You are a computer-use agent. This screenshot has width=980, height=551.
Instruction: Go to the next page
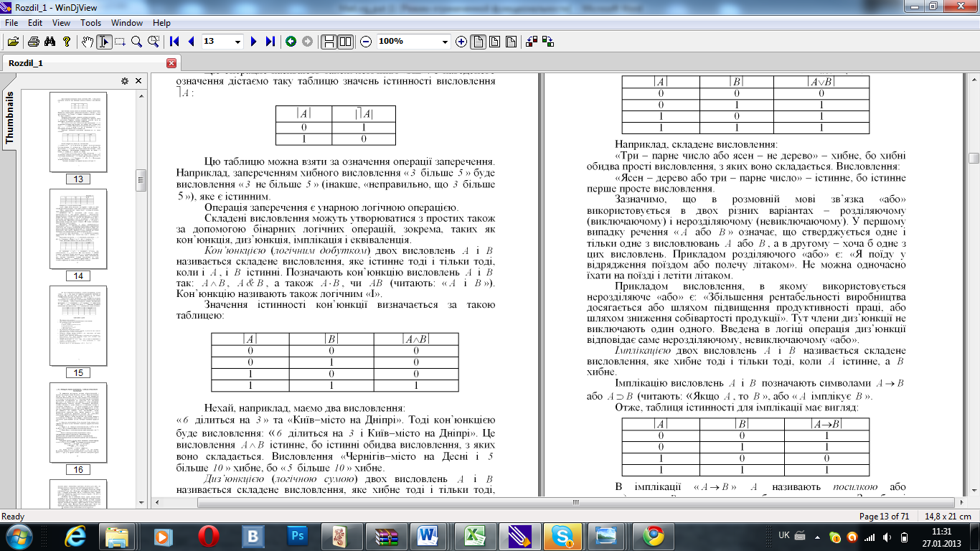(x=253, y=42)
